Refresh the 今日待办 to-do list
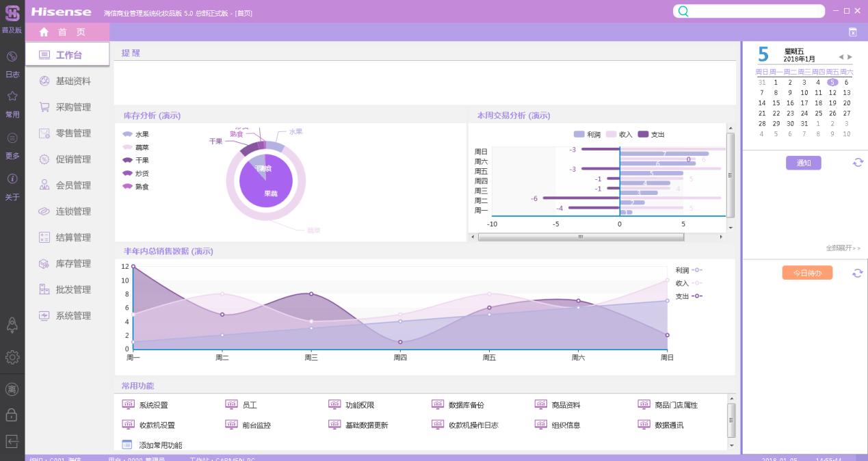 pos(858,273)
